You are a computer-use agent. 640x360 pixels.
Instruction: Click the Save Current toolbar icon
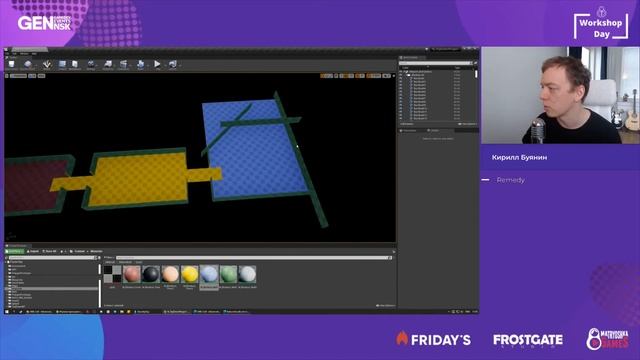(x=11, y=64)
